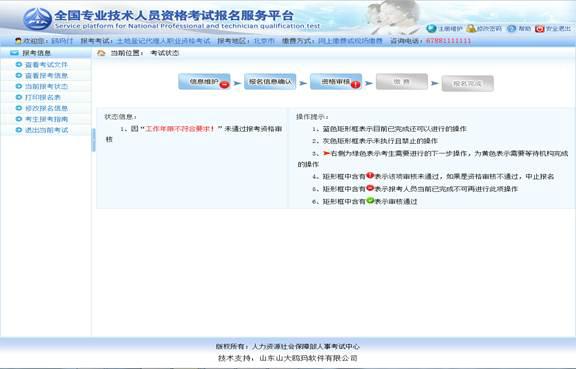Select 当前报考状态 in the sidebar
Viewport: 576px width, 369px height.
[x=46, y=86]
